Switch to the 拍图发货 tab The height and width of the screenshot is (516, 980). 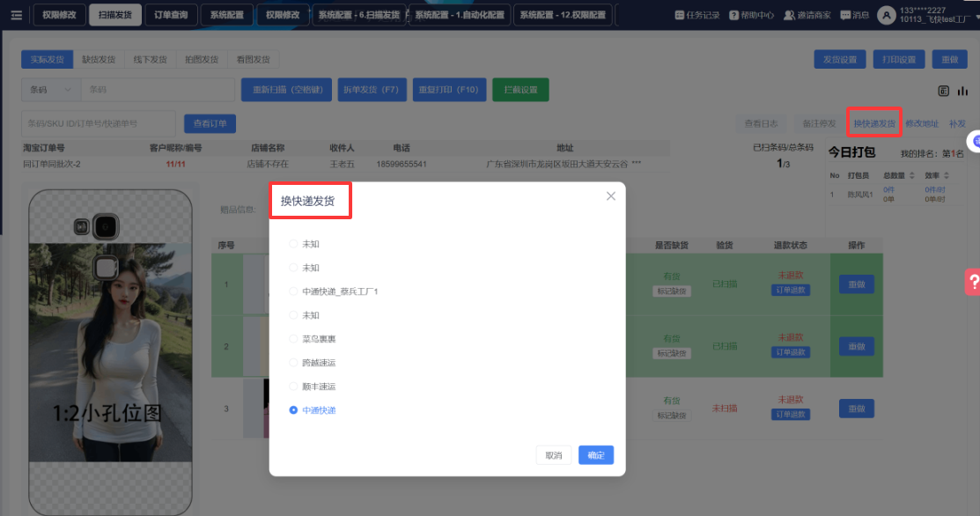click(202, 59)
